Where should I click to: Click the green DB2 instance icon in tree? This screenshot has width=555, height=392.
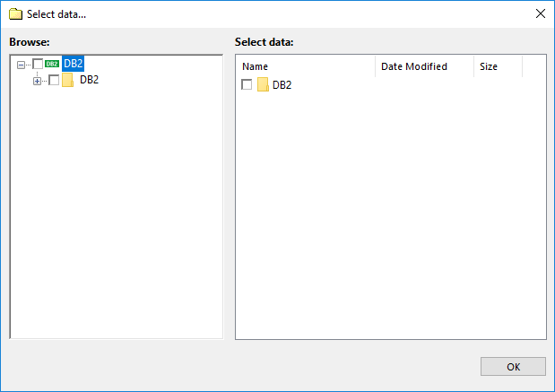tap(52, 64)
